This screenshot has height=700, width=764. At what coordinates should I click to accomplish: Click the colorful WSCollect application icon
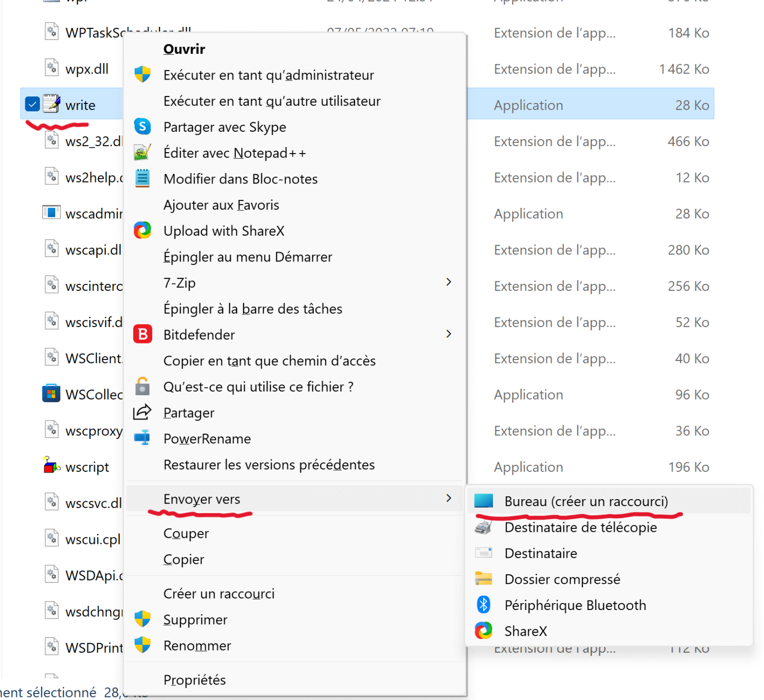[x=51, y=393]
